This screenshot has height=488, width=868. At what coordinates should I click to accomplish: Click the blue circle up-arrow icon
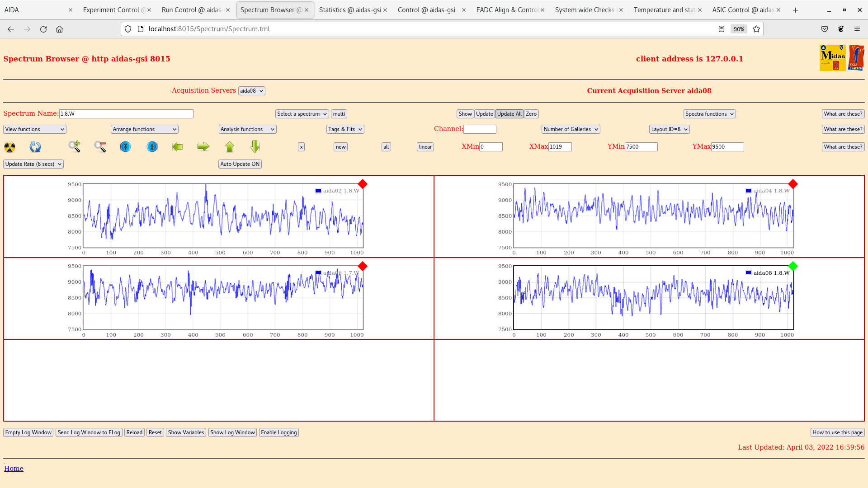(152, 147)
